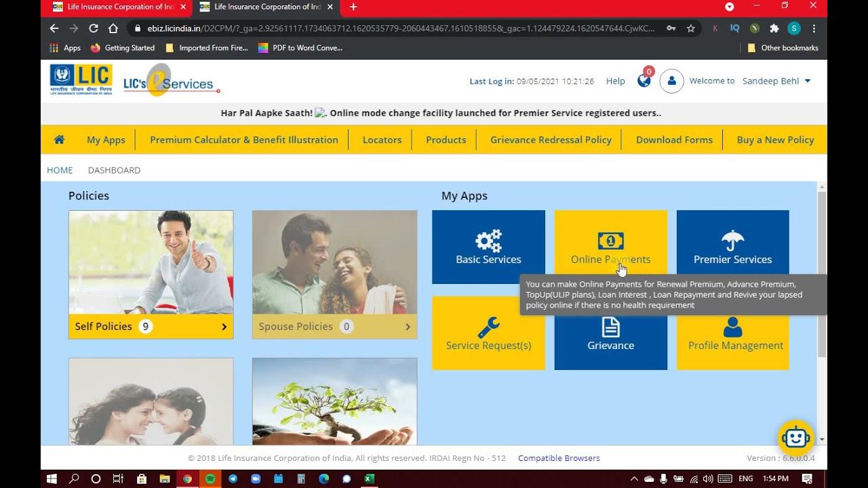The height and width of the screenshot is (488, 868).
Task: Open the Download Forms menu item
Action: [674, 140]
